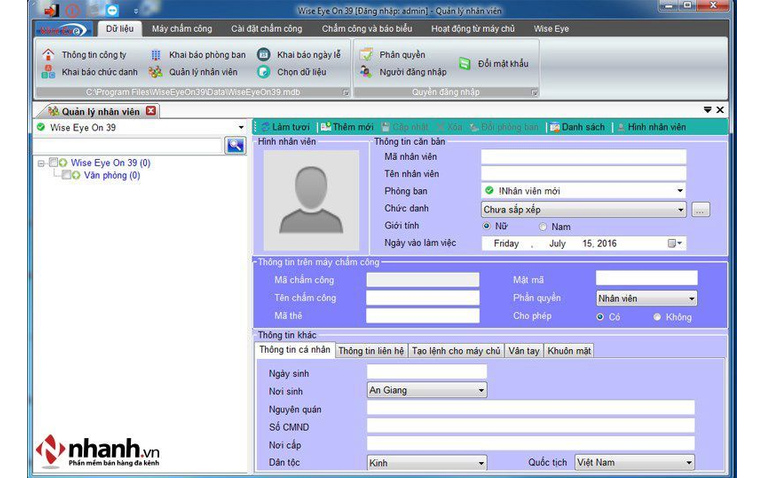The height and width of the screenshot is (478, 765).
Task: Click Thêm mới add icon
Action: (326, 127)
